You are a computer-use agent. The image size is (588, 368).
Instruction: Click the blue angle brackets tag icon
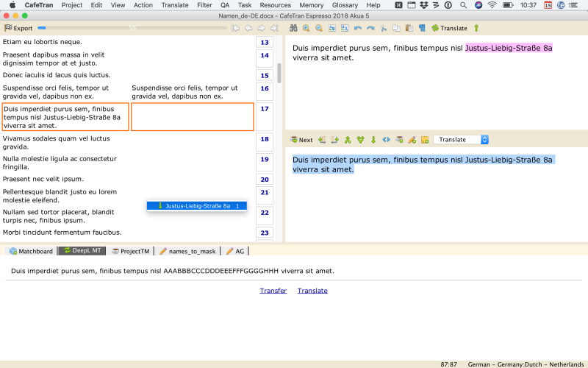[387, 140]
